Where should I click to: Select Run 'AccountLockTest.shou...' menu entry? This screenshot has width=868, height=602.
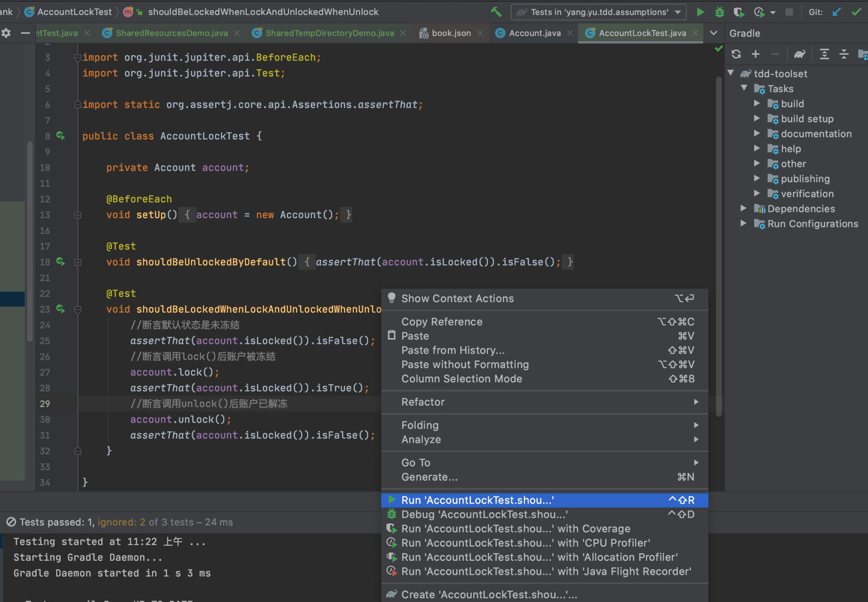[478, 500]
